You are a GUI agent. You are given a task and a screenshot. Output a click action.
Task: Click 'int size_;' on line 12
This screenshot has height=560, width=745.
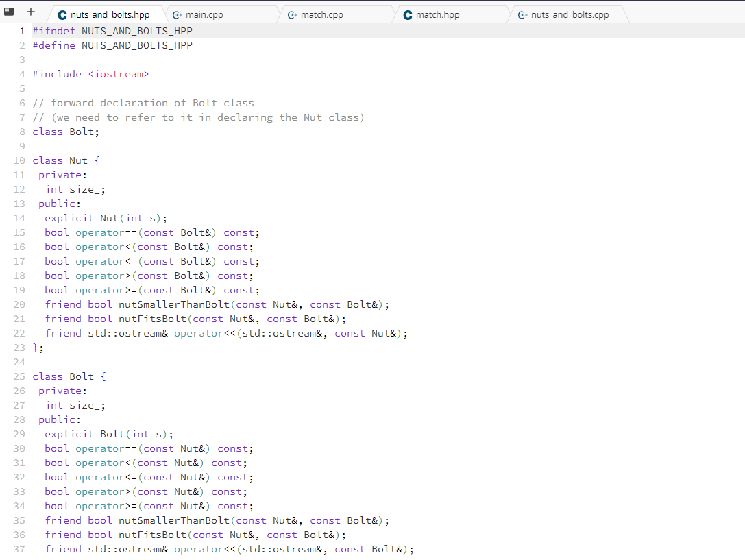click(75, 189)
